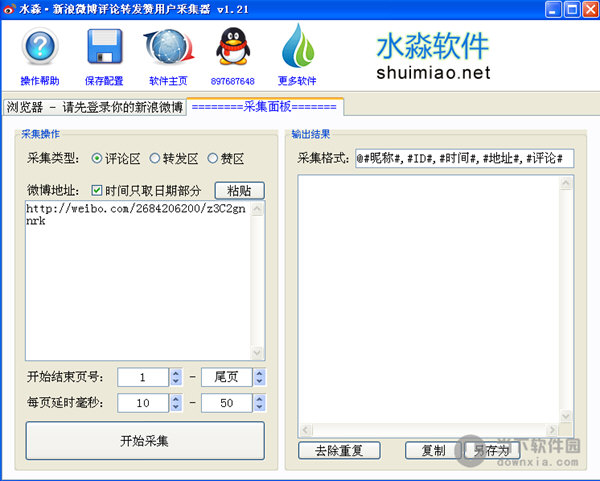Increase the maximum delay spinner of 50
This screenshot has width=600, height=481.
tap(259, 398)
